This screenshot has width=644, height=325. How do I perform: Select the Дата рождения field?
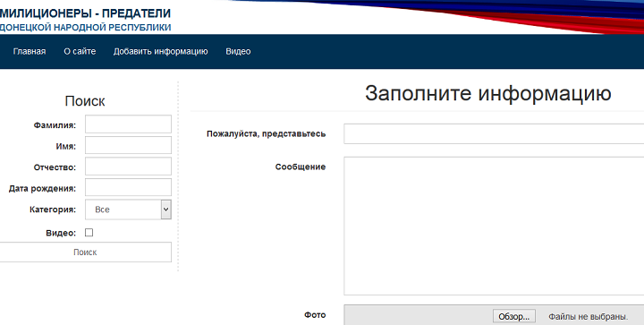[128, 187]
